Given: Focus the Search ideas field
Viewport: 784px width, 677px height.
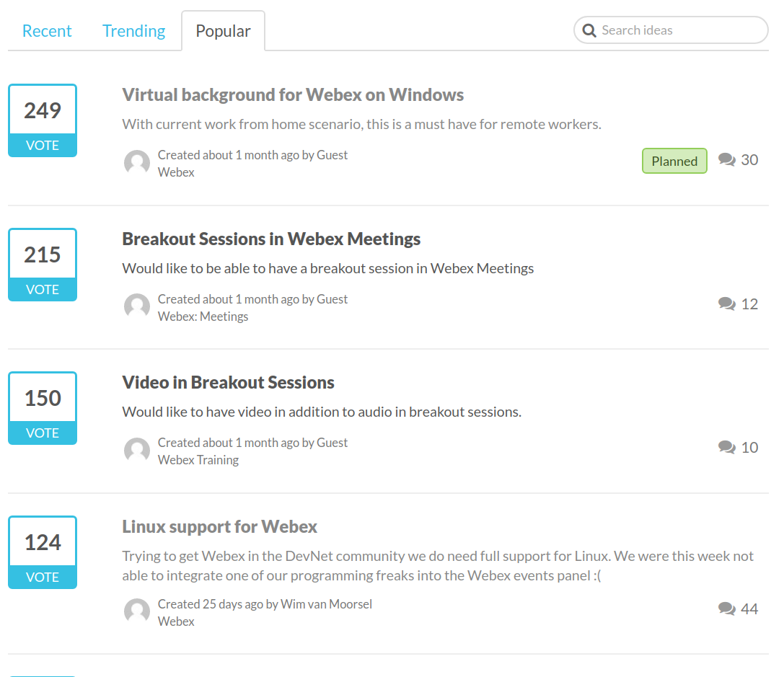Looking at the screenshot, I should [671, 30].
